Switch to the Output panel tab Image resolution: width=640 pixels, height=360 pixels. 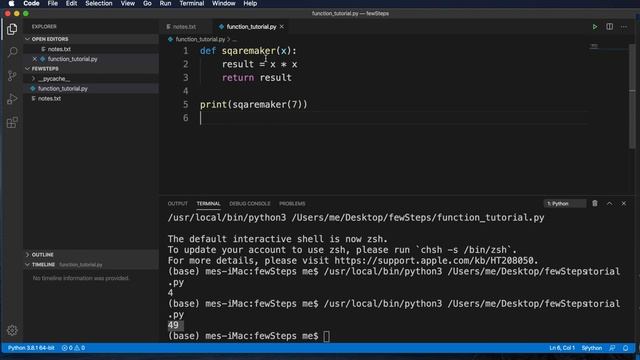pos(178,203)
